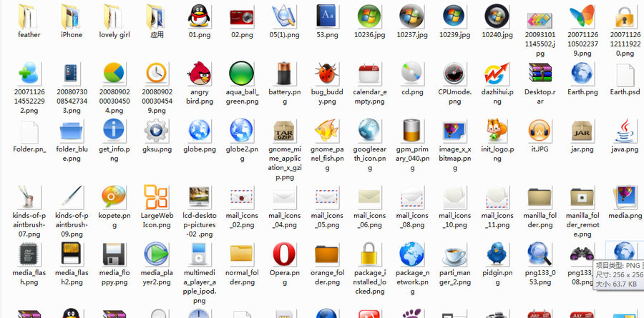Click the pidgin.png bird icon
The width and height of the screenshot is (644, 318).
(x=496, y=254)
